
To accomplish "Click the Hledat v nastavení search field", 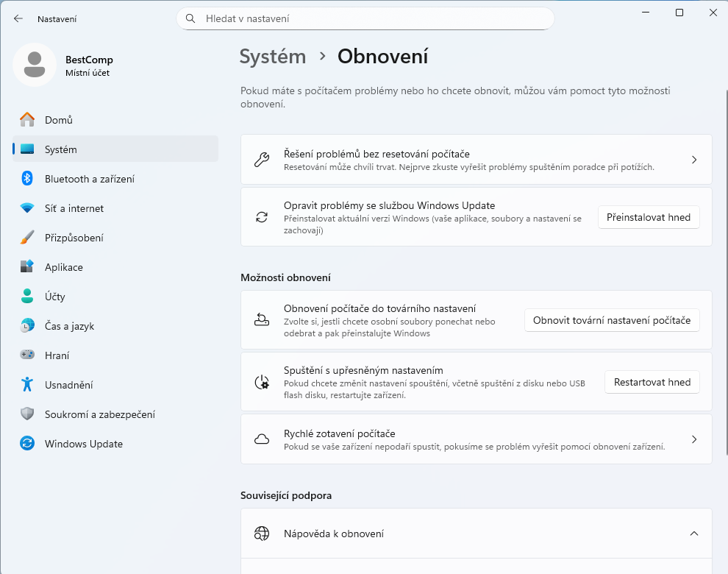I will 365,18.
